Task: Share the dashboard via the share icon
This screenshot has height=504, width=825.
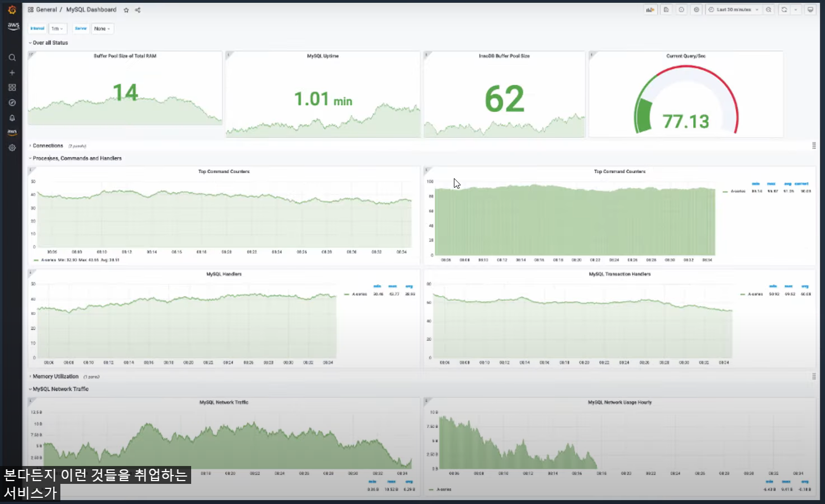Action: click(x=137, y=10)
